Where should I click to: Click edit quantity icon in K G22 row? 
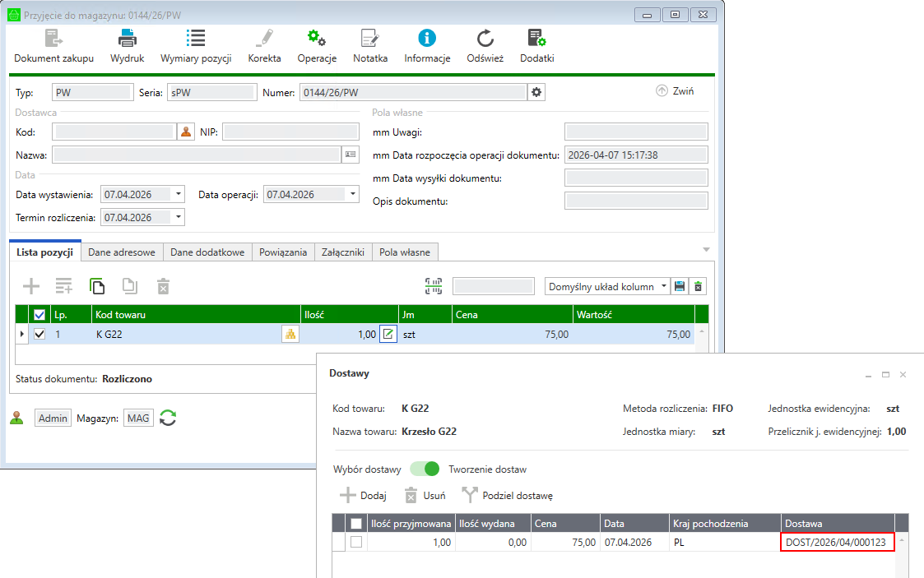point(388,335)
